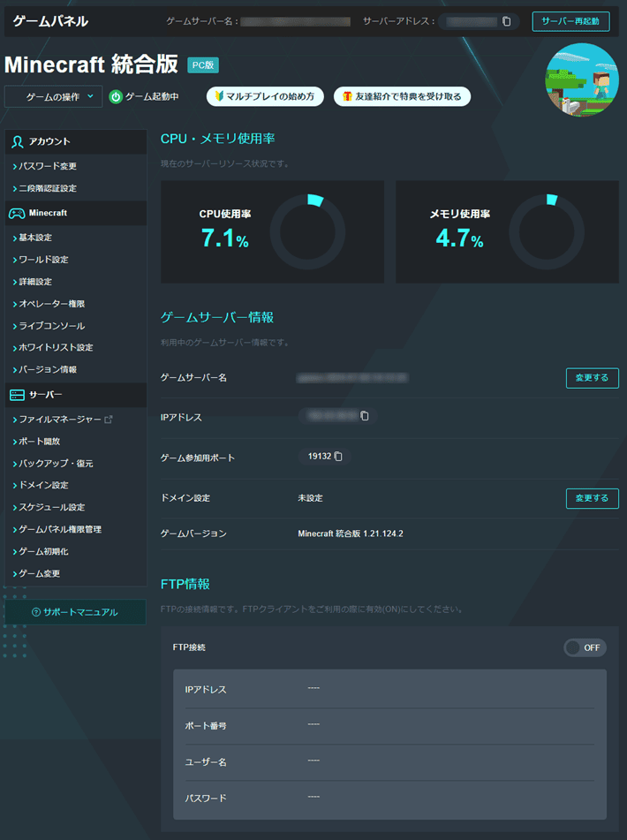Select ライブコンソール menu item
The image size is (627, 840).
pyautogui.click(x=51, y=326)
